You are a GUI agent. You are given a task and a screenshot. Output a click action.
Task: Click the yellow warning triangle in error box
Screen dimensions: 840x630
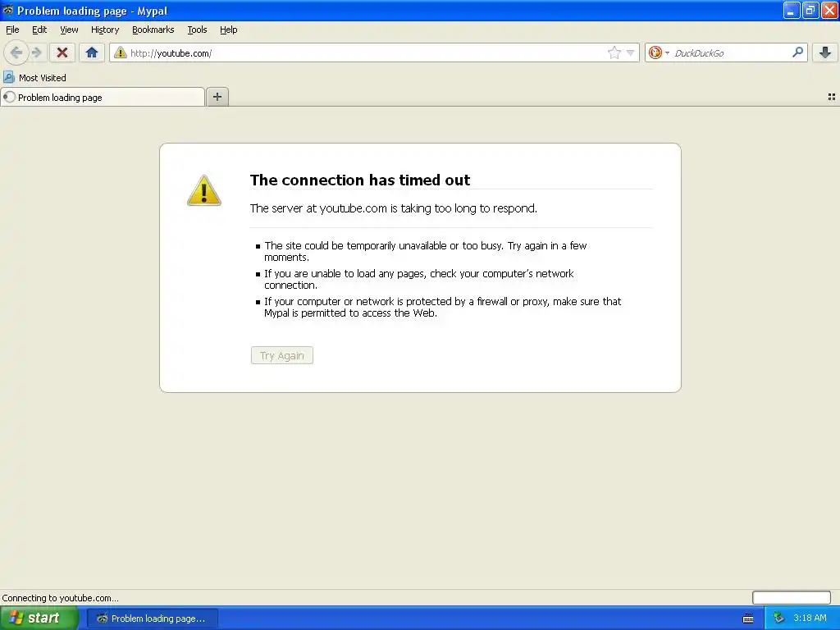click(204, 190)
